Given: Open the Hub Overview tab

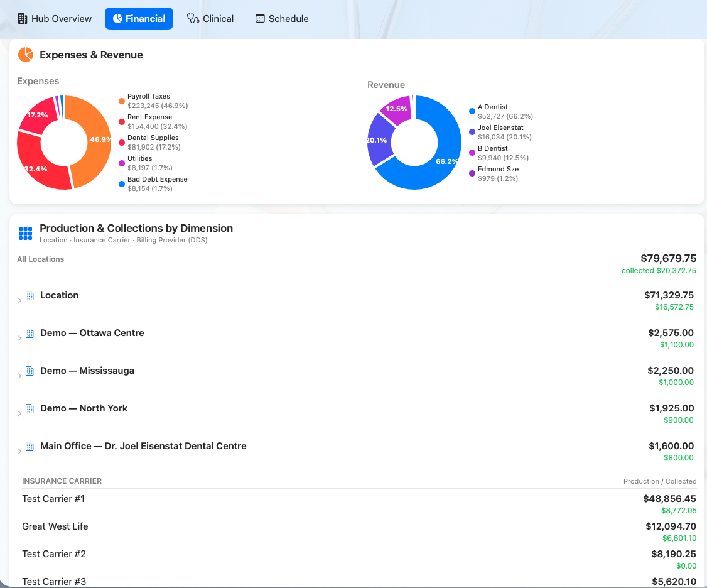Looking at the screenshot, I should tap(55, 18).
